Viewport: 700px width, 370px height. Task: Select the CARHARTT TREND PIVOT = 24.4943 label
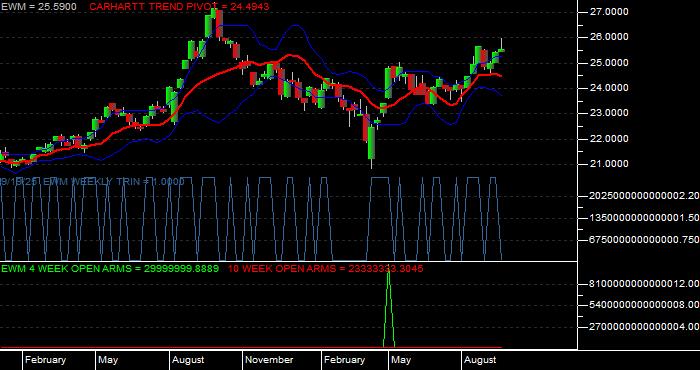pos(179,7)
